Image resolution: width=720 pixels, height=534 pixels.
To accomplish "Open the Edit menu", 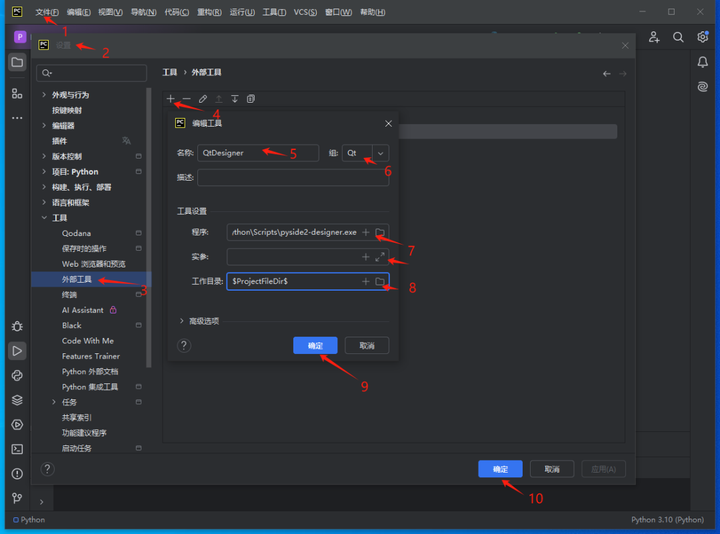I will [x=79, y=12].
